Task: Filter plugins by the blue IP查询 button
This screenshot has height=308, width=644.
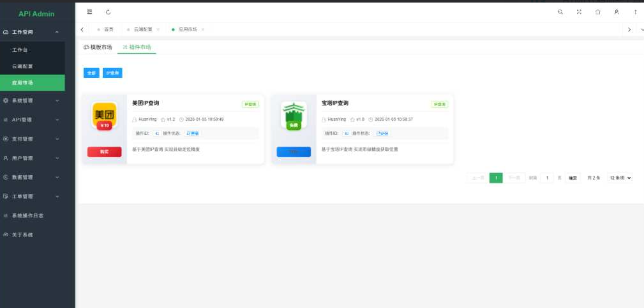Action: [x=112, y=73]
